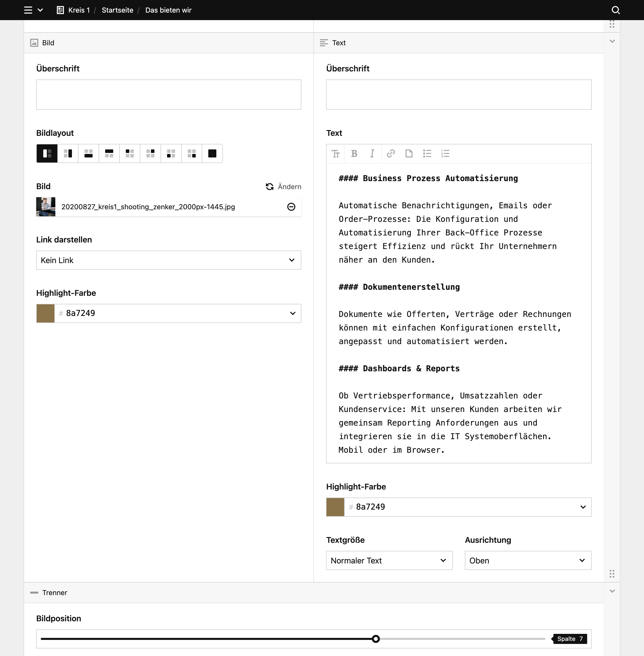
Task: Open the search in the top bar
Action: [x=616, y=10]
